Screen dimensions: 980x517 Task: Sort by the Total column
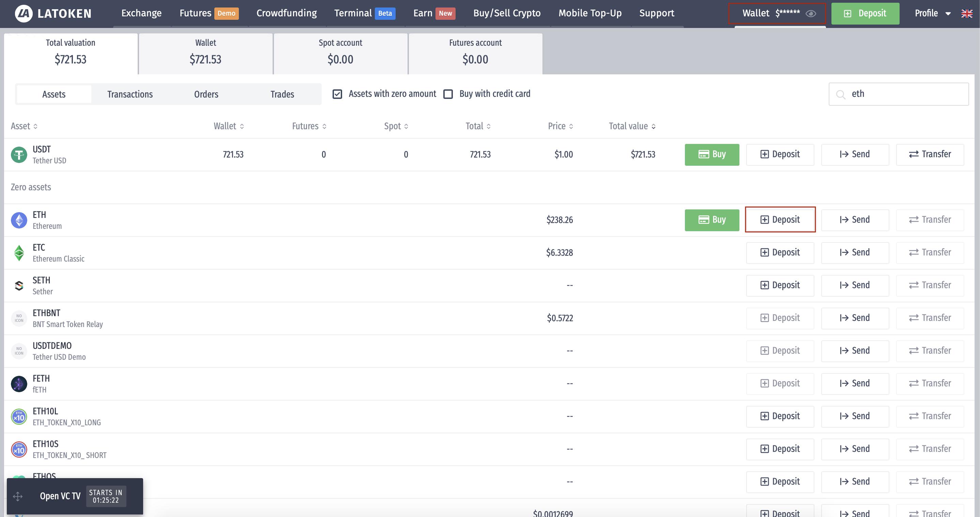point(478,126)
